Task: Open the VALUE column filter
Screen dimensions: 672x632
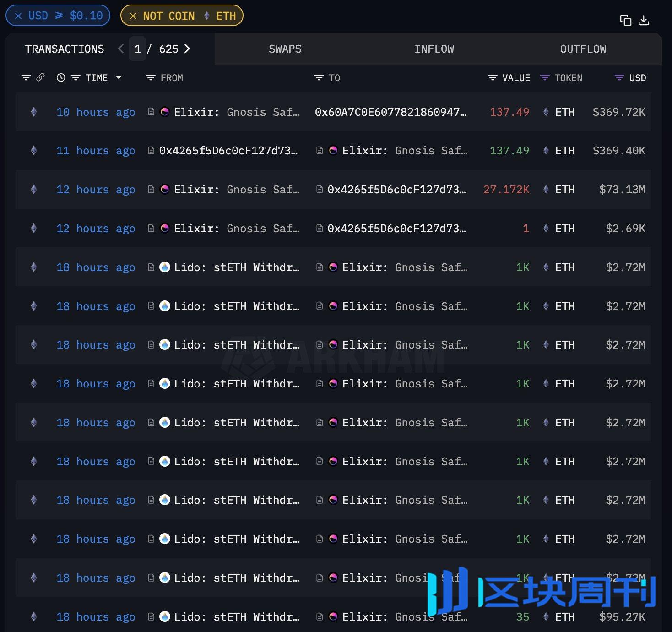Action: [x=493, y=78]
